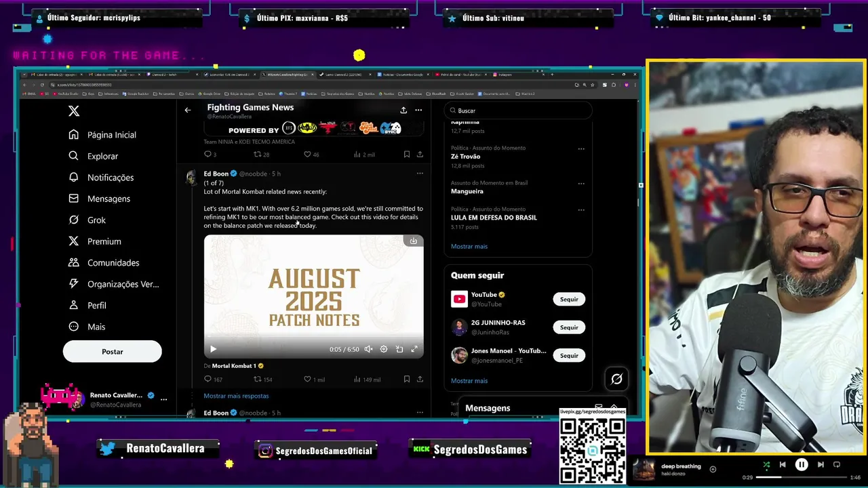Viewport: 868px width, 488px height.
Task: Go to Comunidades
Action: pyautogui.click(x=104, y=263)
